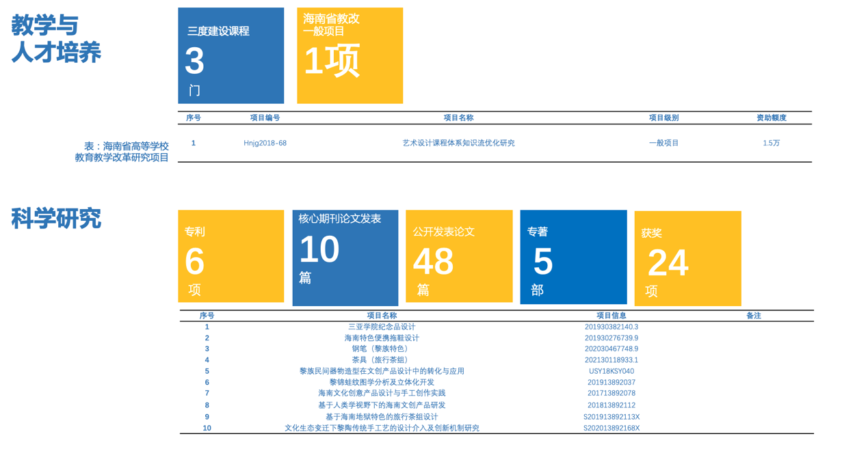Click project number Hnjg2018-68
This screenshot has width=868, height=449.
click(265, 143)
